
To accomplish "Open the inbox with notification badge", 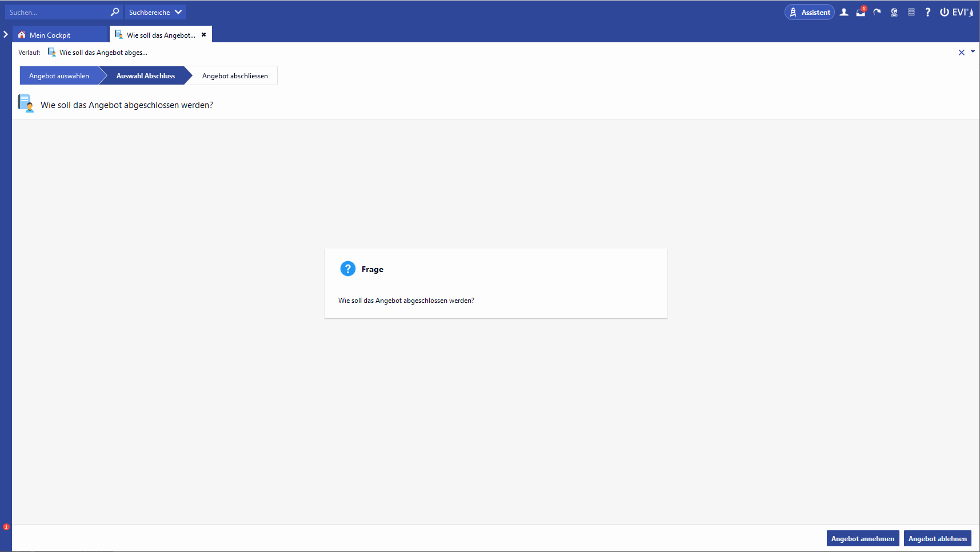I will point(861,12).
